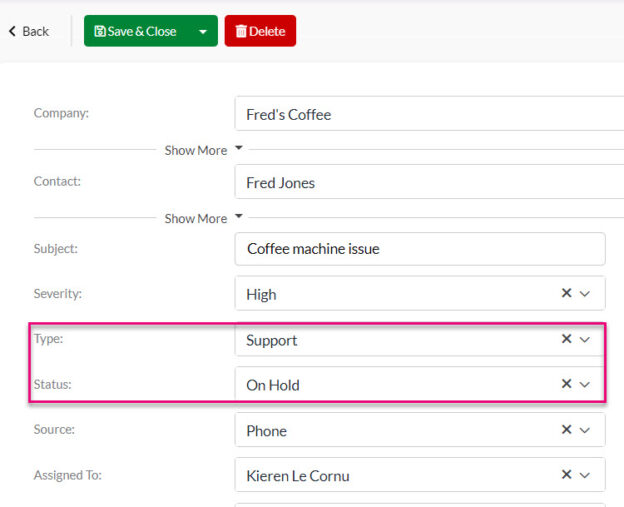Click the red Delete button
Screen dimensions: 624x507
(260, 31)
